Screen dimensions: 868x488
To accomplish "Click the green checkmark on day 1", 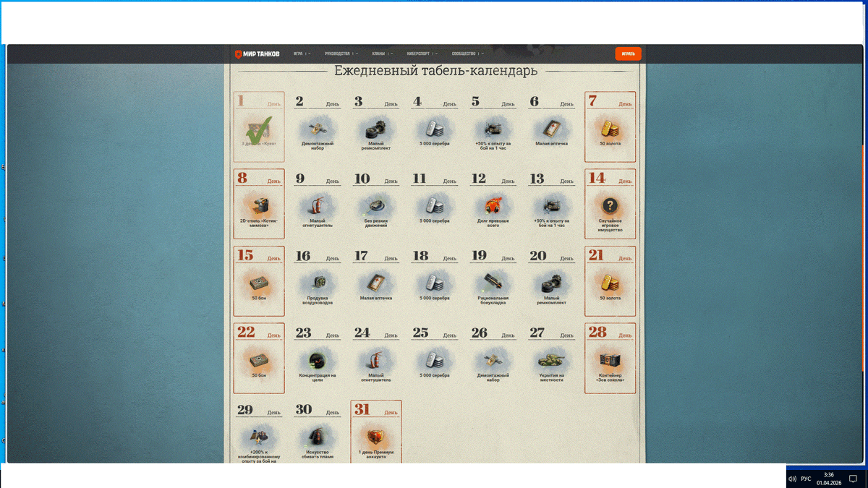I will pos(259,130).
